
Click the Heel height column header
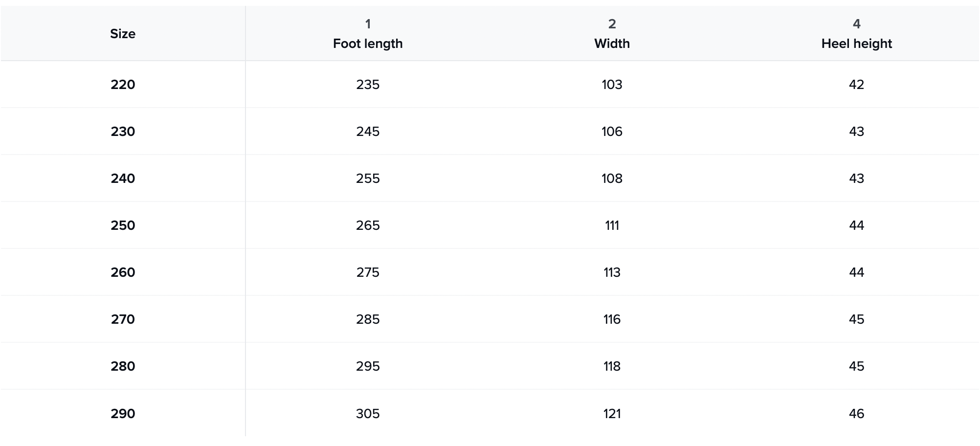tap(856, 44)
